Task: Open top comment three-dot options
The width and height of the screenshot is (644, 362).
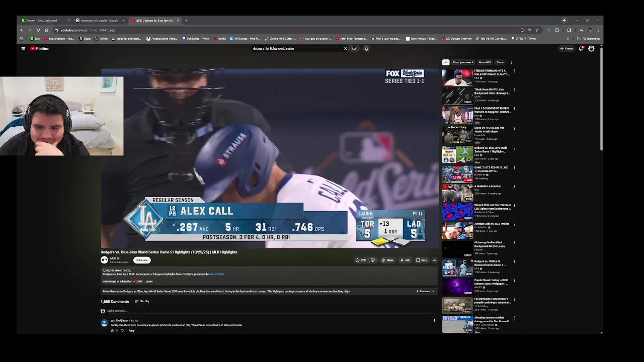Action: [x=434, y=320]
